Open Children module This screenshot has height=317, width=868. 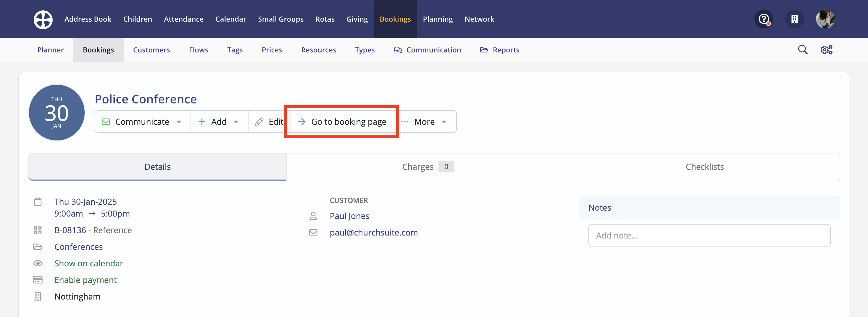tap(138, 19)
